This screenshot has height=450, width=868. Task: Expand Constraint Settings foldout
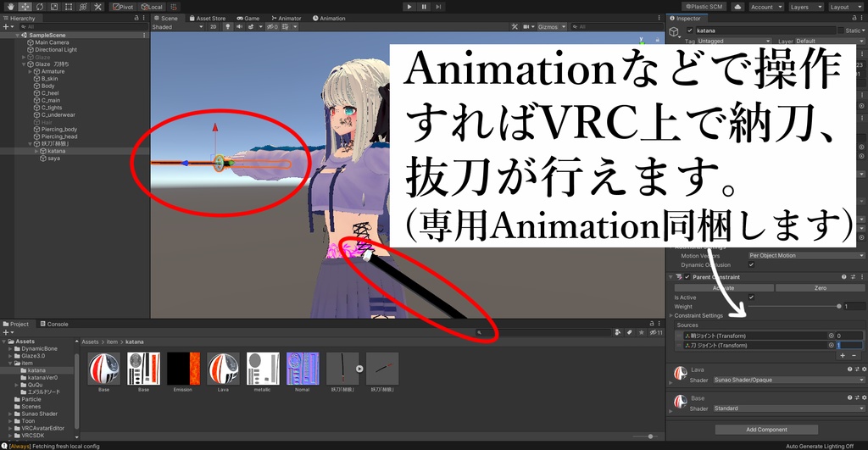point(671,315)
